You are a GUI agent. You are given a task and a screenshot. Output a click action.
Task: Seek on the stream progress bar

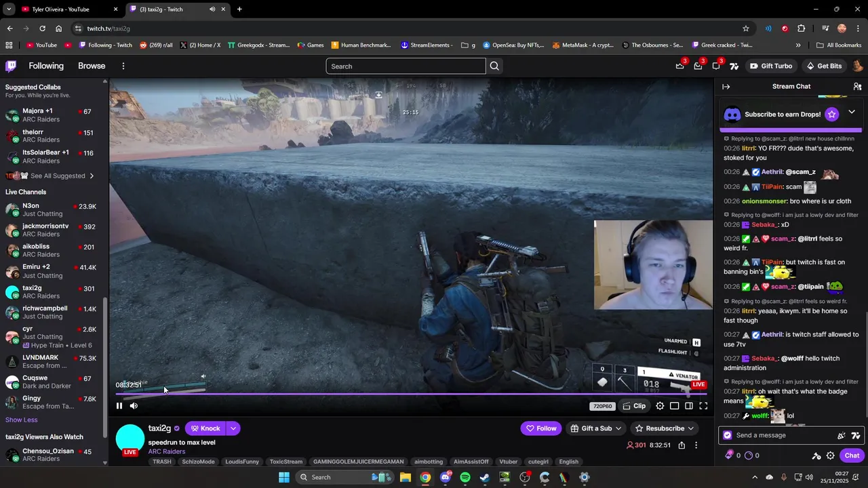(410, 394)
